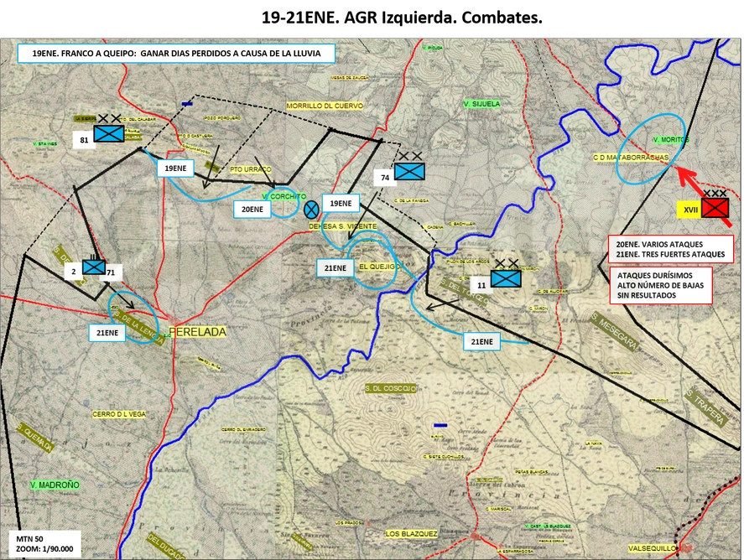Click the VALSEQUILLO town label
Image resolution: width=744 pixels, height=560 pixels.
tap(653, 548)
